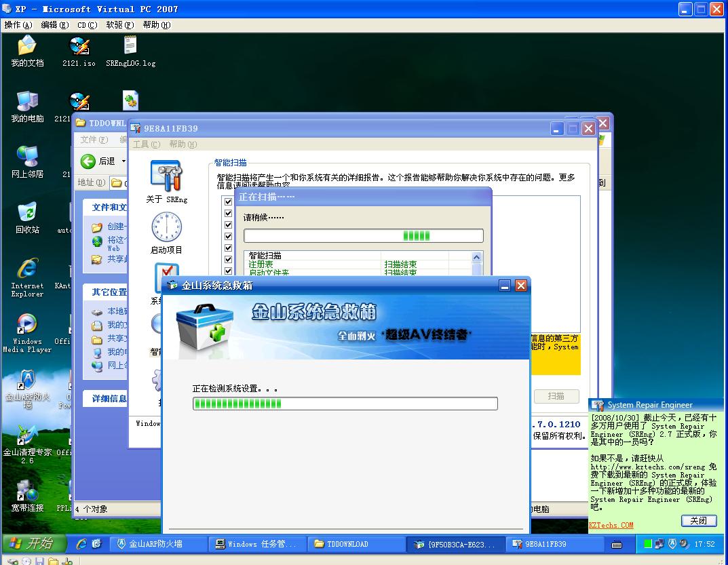Click the taskbar clock showing 17:52
Image resolution: width=728 pixels, height=565 pixels.
click(705, 544)
